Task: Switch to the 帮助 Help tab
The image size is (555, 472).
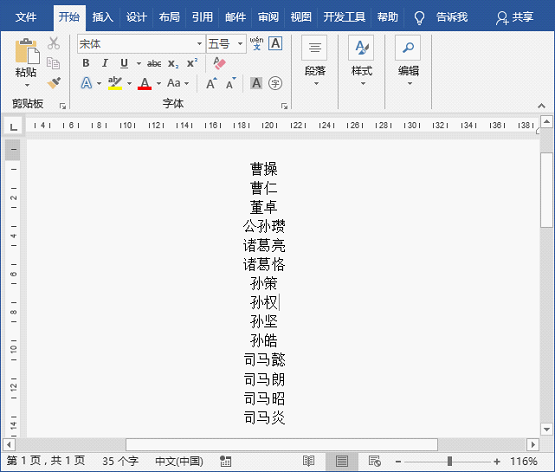Action: click(388, 17)
